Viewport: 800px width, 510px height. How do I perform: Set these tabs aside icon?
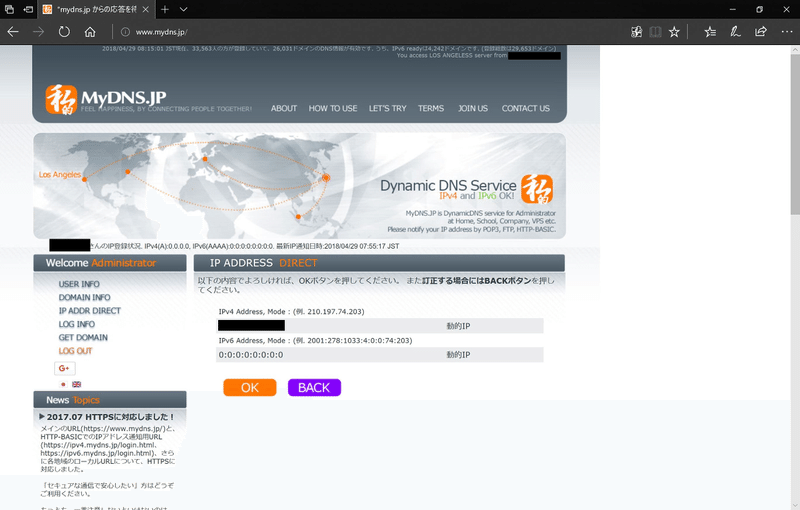[29, 9]
